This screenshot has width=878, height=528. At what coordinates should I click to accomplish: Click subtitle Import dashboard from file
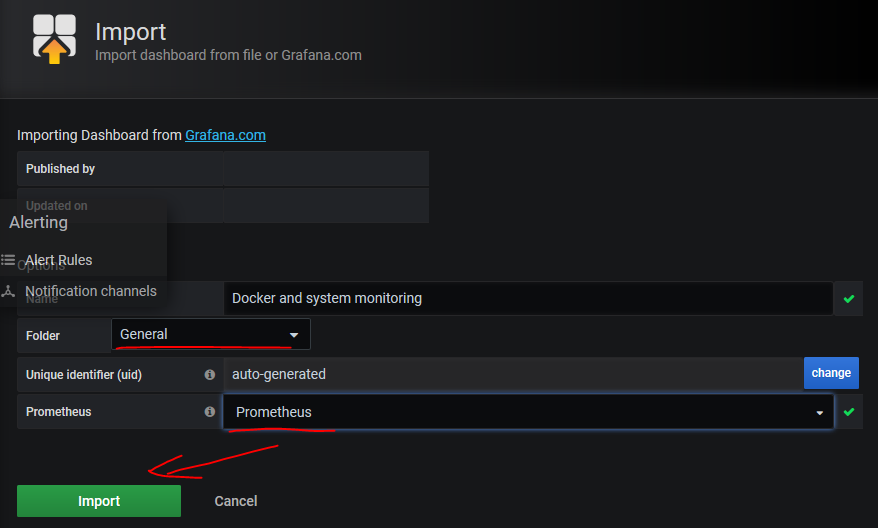[x=228, y=55]
